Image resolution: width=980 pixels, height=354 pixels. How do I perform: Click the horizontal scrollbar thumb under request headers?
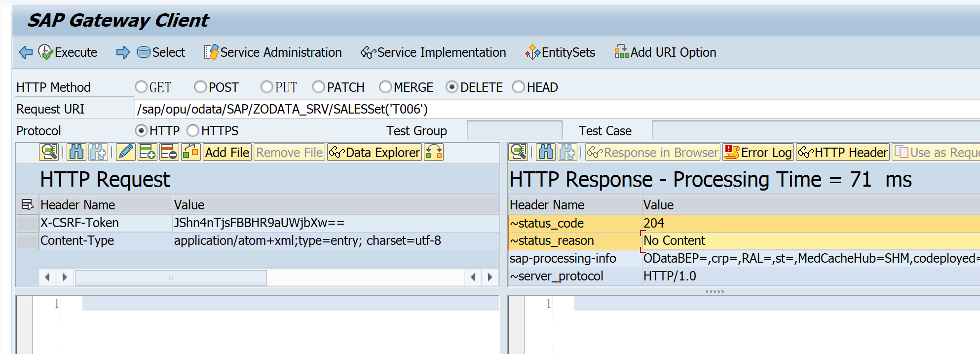point(171,277)
